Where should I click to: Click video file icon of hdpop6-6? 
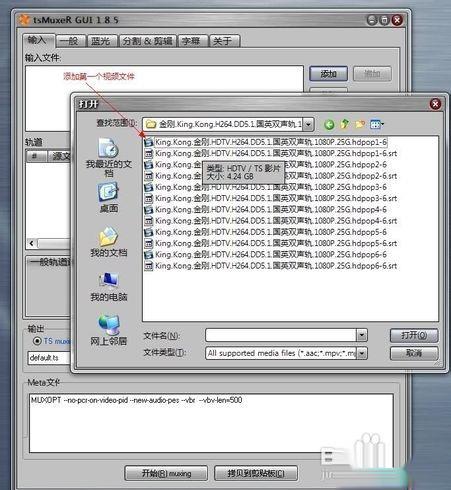tap(149, 255)
